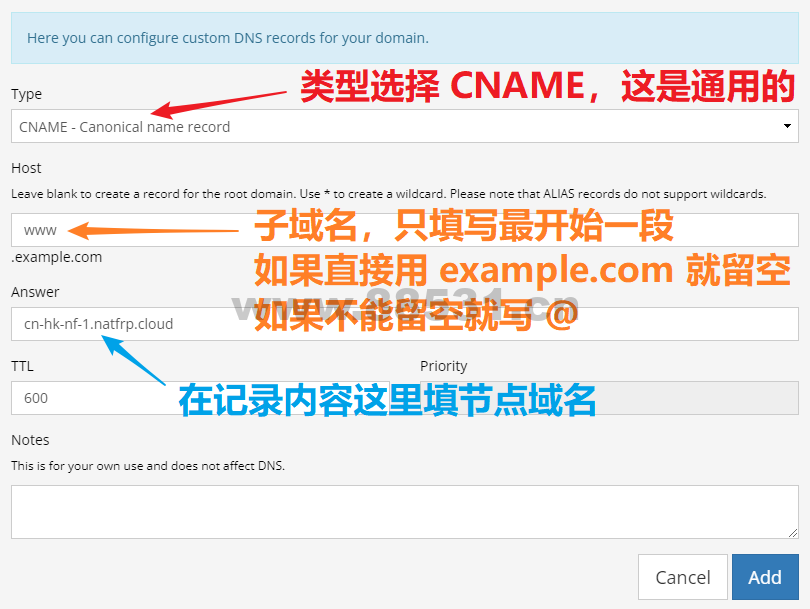Click the orange arrow pointing at www
Image resolution: width=810 pixels, height=609 pixels.
coord(153,230)
